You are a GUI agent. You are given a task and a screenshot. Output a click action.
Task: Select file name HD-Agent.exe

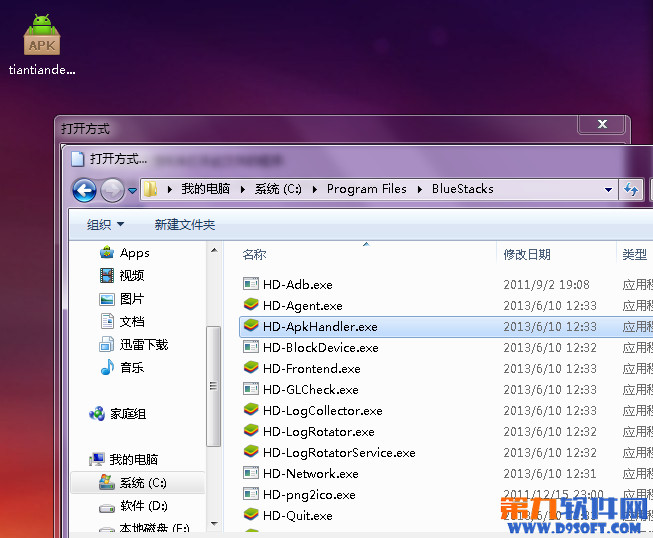[303, 306]
